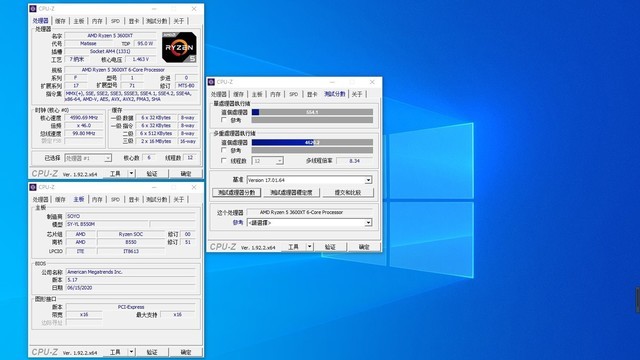The height and width of the screenshot is (360, 640).
Task: Open SPD tab in processor window
Action: tap(116, 21)
